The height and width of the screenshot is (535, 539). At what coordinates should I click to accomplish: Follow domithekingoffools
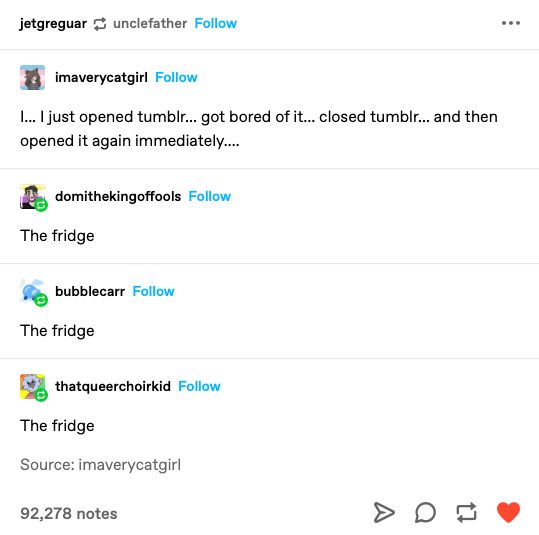pyautogui.click(x=210, y=196)
